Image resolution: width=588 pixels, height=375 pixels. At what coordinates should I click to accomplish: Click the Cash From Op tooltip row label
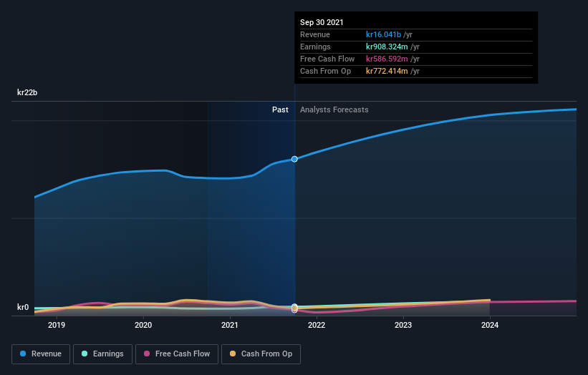(x=325, y=71)
